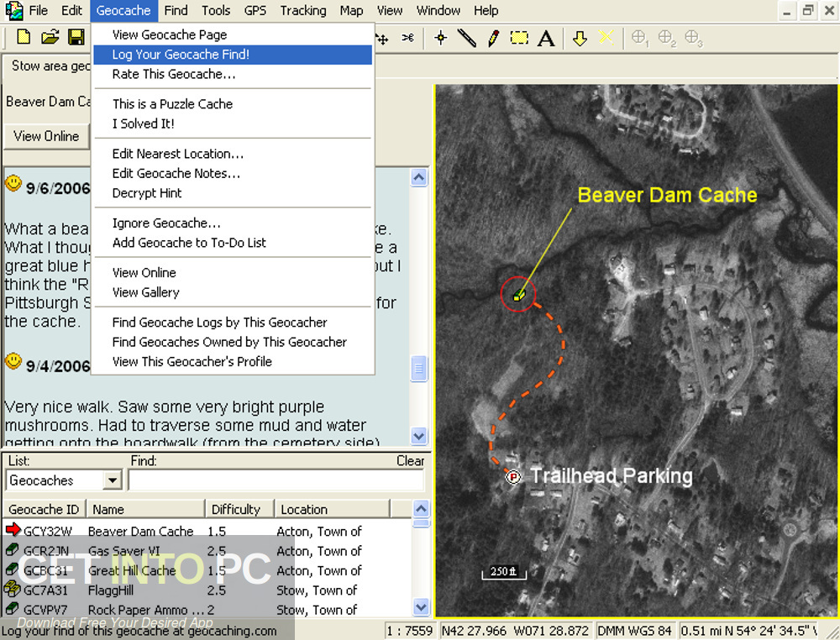Select the yellow dashed rectangle tool

pyautogui.click(x=519, y=38)
